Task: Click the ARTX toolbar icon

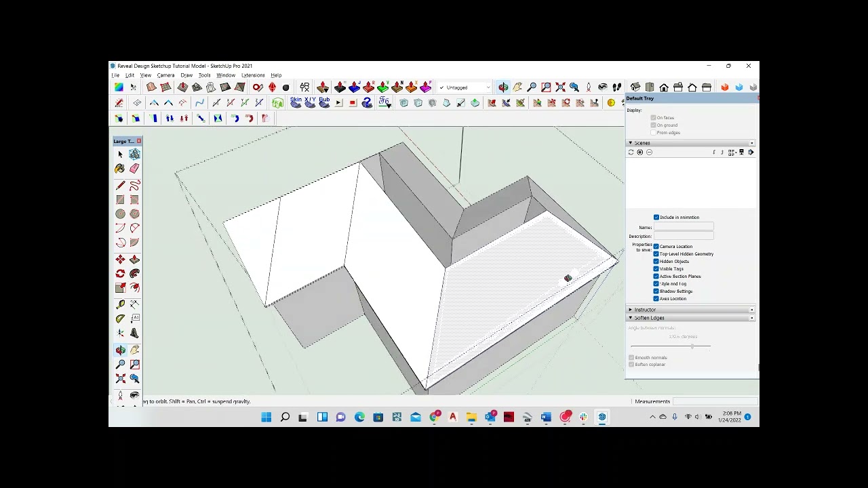Action: 304,87
